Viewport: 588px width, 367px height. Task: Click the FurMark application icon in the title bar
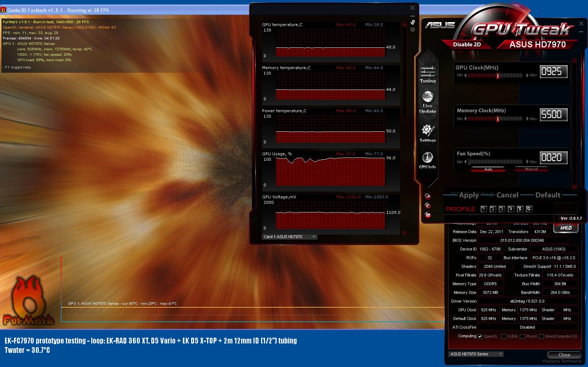click(x=3, y=10)
